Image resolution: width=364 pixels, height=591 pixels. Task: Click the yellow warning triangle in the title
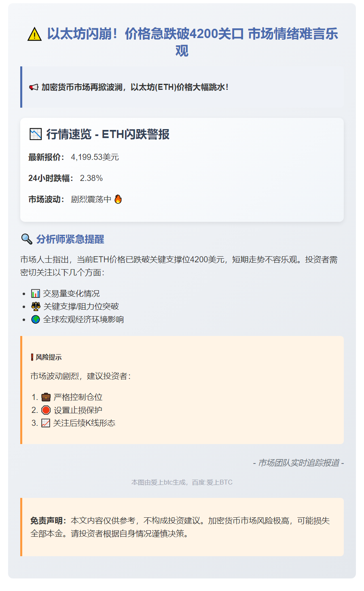point(35,34)
